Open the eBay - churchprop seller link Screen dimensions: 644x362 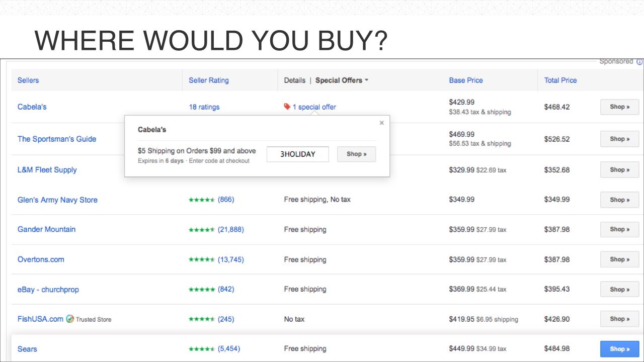point(48,289)
